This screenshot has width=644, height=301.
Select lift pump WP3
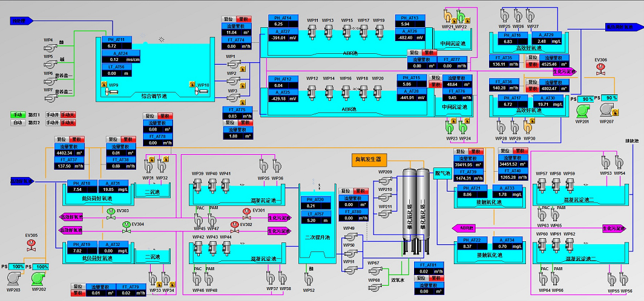click(234, 97)
